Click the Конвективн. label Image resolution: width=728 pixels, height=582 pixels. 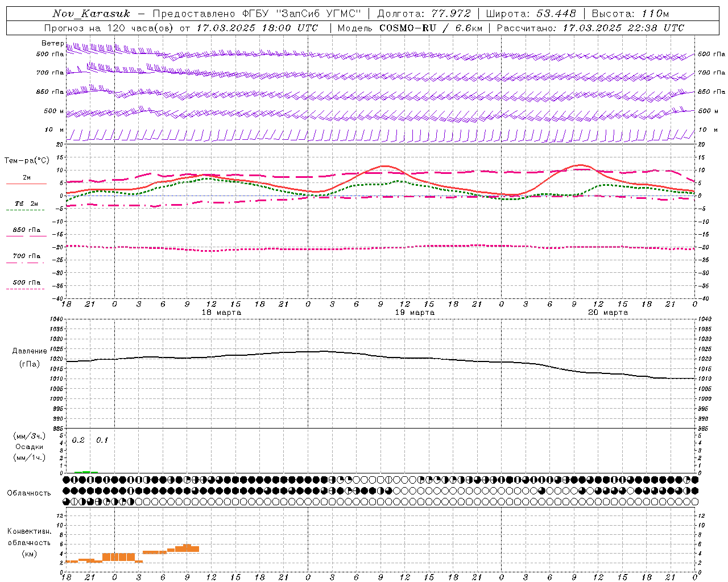click(x=29, y=531)
